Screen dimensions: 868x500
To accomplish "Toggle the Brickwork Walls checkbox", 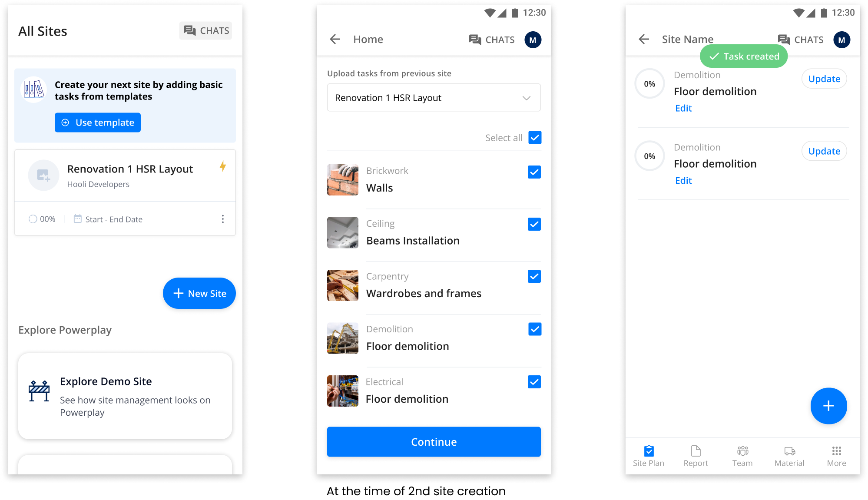I will click(534, 172).
